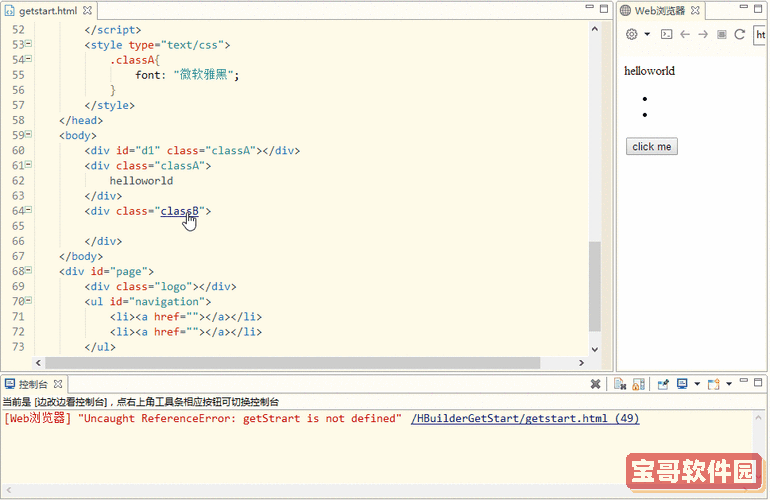Go forward in the Web browser panel
The width and height of the screenshot is (770, 500).
point(703,34)
